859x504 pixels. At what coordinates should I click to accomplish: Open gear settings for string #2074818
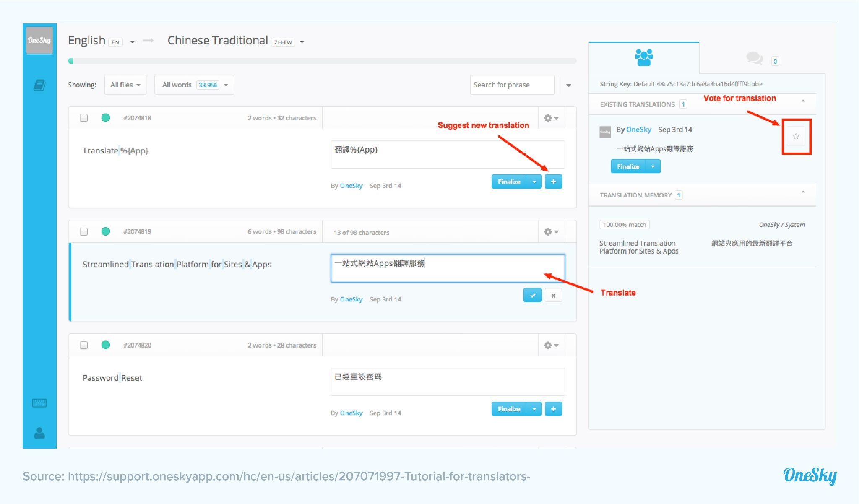[x=551, y=118]
